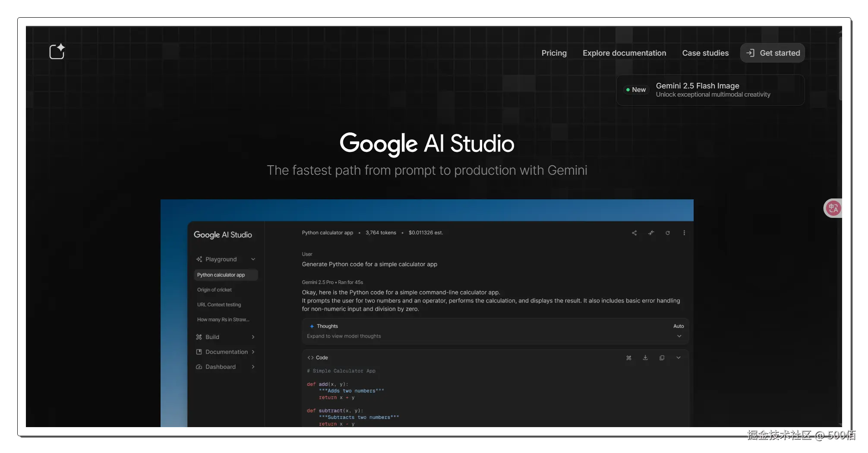Open the Origin of cricket chat
The width and height of the screenshot is (868, 453).
[215, 290]
